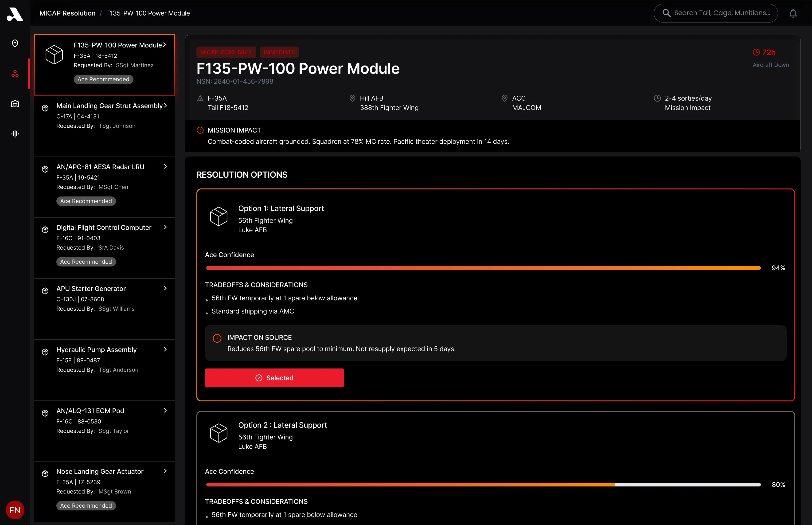Click the 80% Ace Confidence bar
812x525 pixels.
coord(483,484)
